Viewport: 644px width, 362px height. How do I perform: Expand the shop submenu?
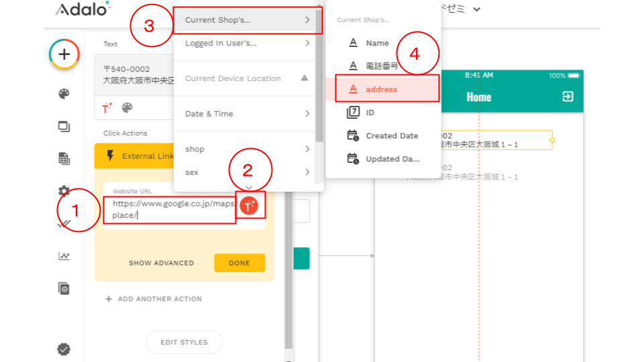point(245,149)
